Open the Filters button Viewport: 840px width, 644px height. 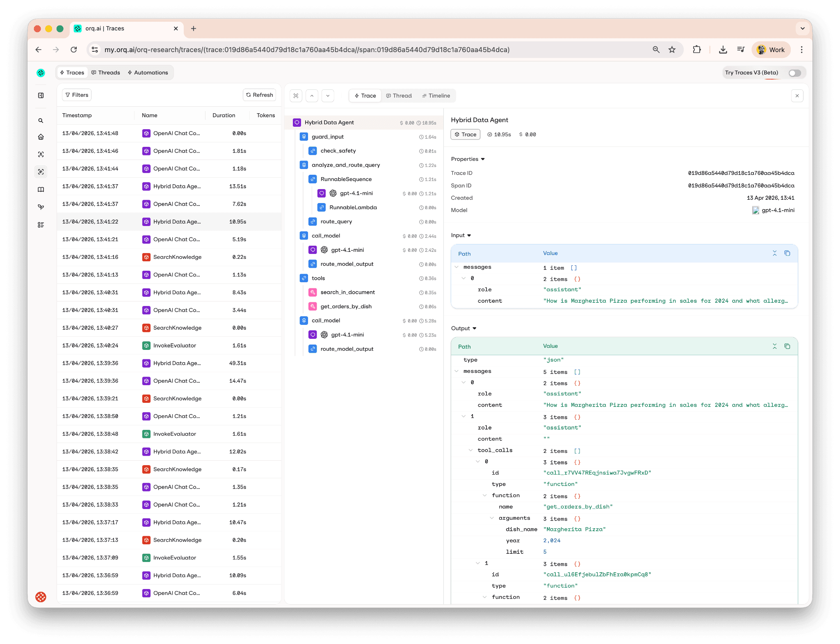(x=77, y=95)
